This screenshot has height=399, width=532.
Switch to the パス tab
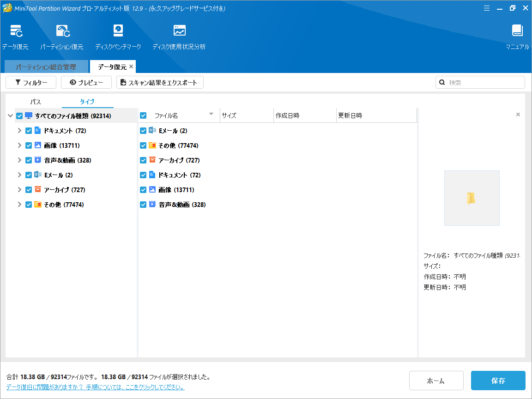click(x=36, y=102)
